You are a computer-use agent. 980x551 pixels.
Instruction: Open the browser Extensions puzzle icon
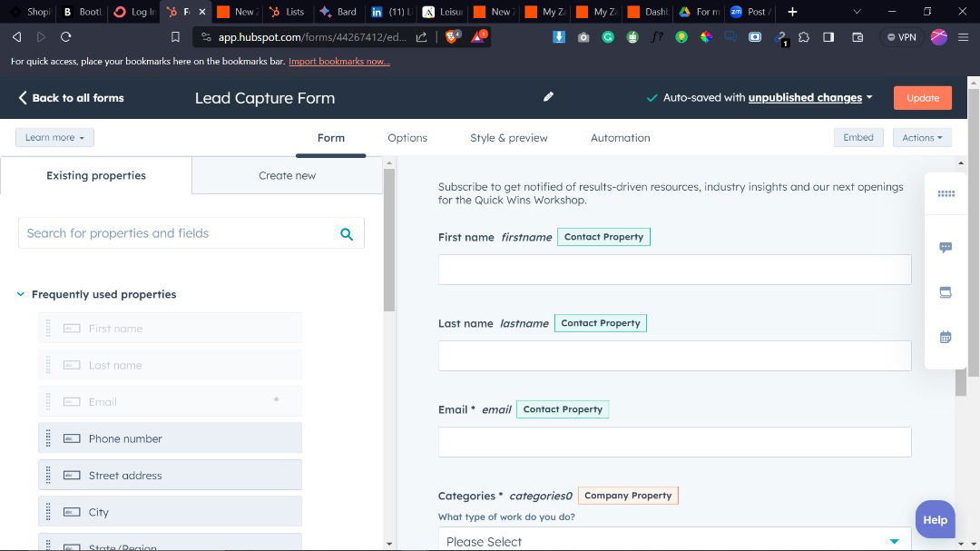(x=803, y=37)
